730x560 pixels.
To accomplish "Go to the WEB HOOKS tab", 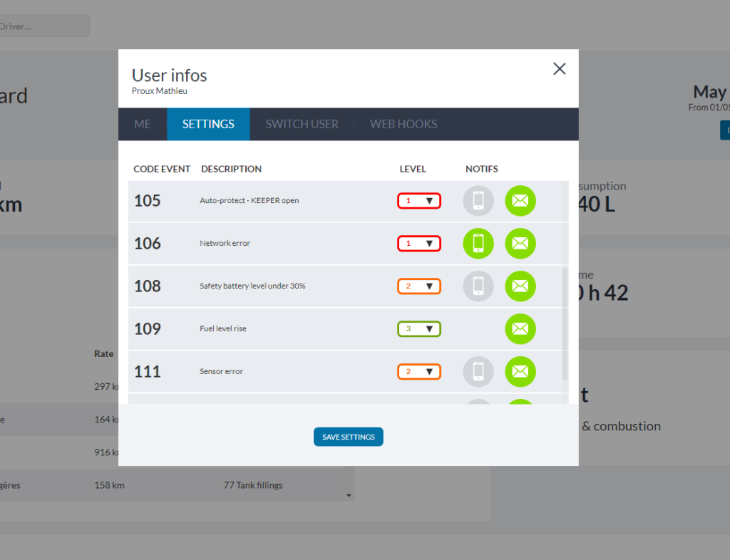I will pos(403,124).
